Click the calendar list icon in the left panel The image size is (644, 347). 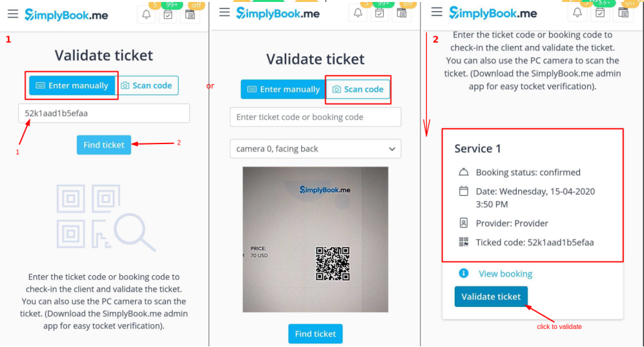point(189,15)
